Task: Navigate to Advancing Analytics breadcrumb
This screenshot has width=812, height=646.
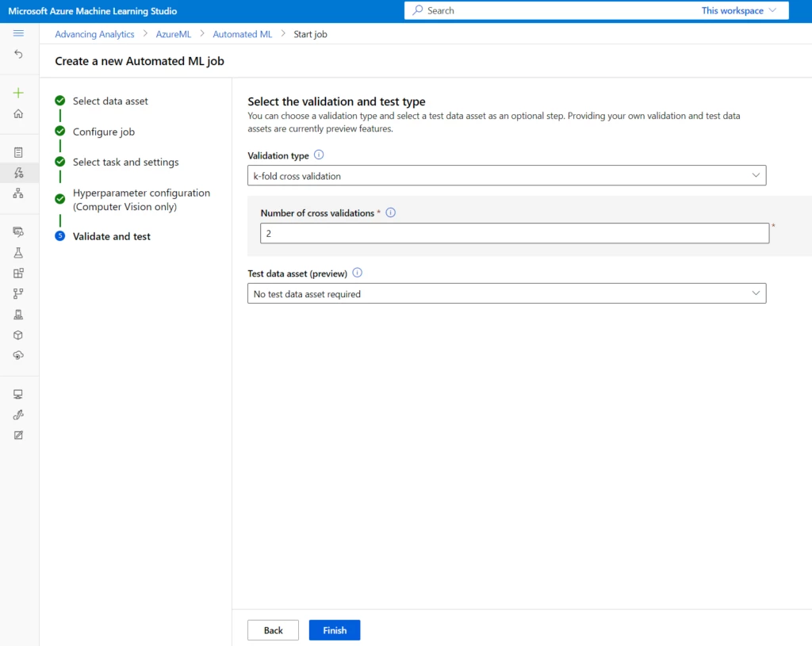Action: click(x=94, y=34)
